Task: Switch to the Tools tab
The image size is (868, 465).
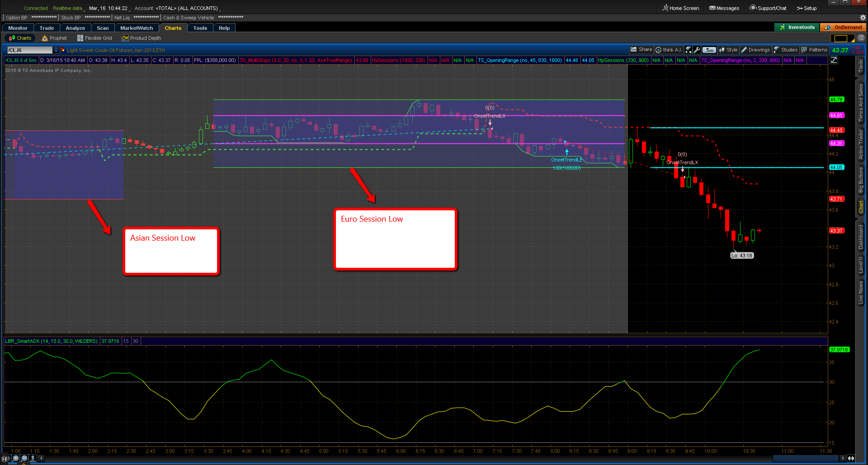Action: coord(200,28)
